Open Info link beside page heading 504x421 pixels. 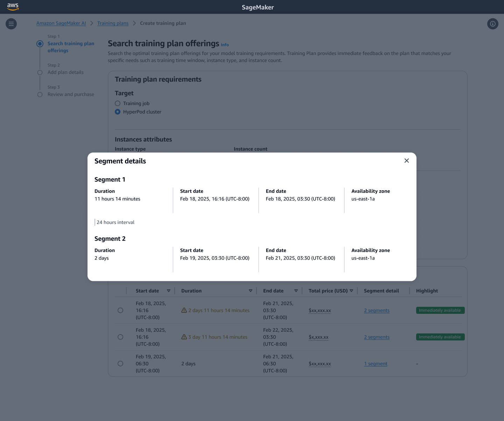coord(225,45)
